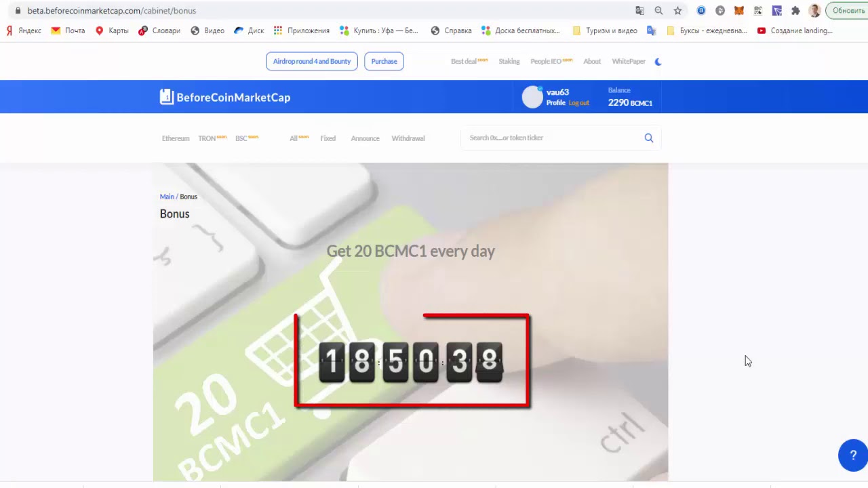Open the Справка bookmark
The width and height of the screenshot is (868, 488).
click(x=452, y=30)
